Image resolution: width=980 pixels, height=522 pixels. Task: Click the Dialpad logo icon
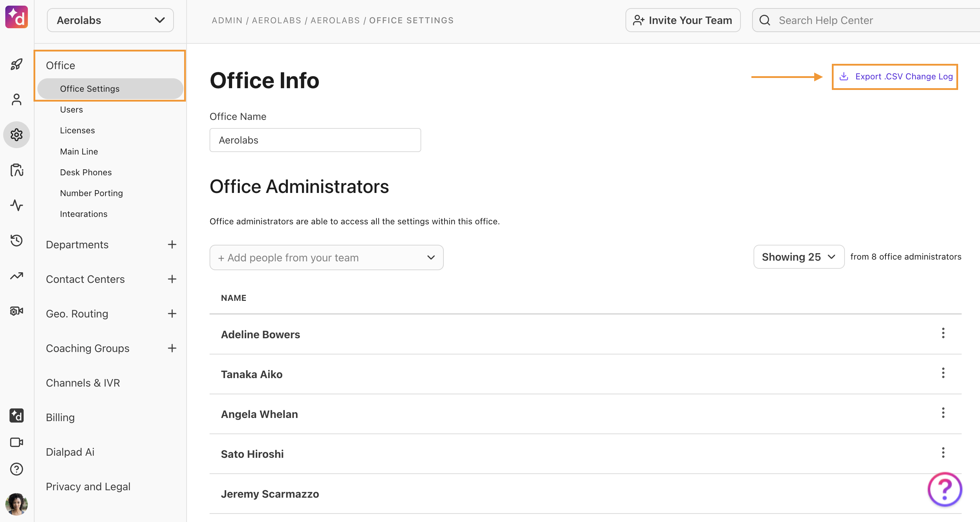[x=16, y=17]
